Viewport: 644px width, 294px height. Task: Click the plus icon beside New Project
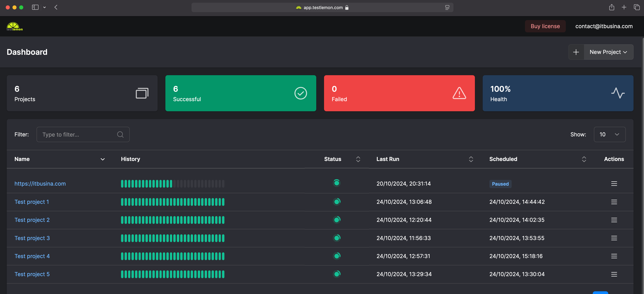(x=576, y=52)
